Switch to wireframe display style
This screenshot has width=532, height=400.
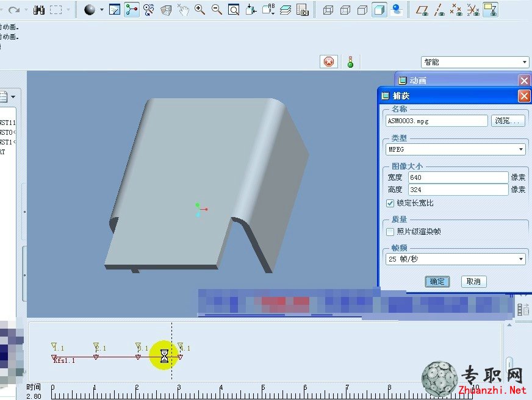click(x=328, y=10)
